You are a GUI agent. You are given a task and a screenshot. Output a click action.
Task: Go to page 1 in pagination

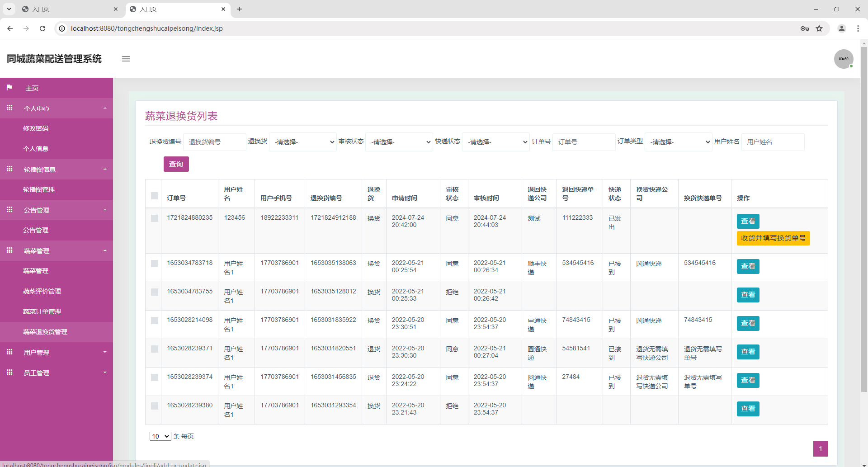pos(821,449)
